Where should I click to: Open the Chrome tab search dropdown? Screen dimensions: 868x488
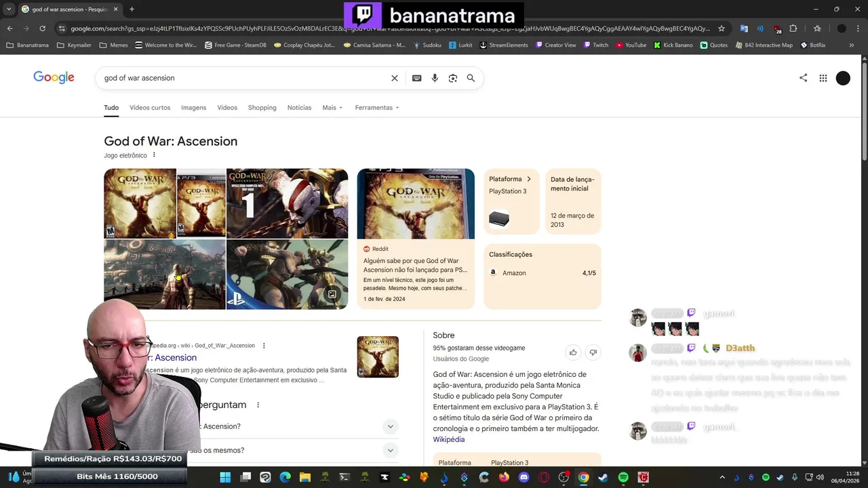[9, 9]
